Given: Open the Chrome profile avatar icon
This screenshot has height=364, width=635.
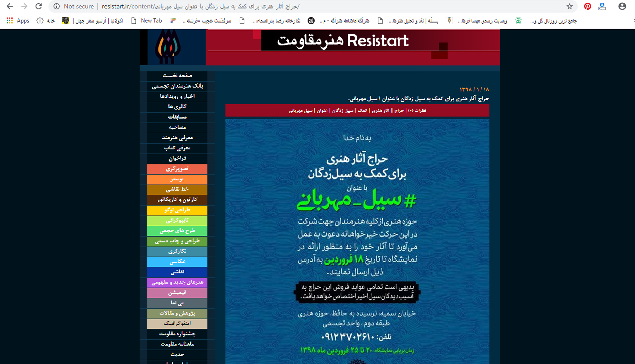Looking at the screenshot, I should pyautogui.click(x=622, y=6).
